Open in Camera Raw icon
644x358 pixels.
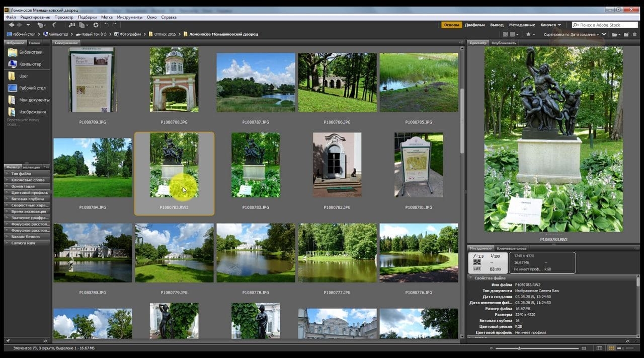pyautogui.click(x=95, y=25)
